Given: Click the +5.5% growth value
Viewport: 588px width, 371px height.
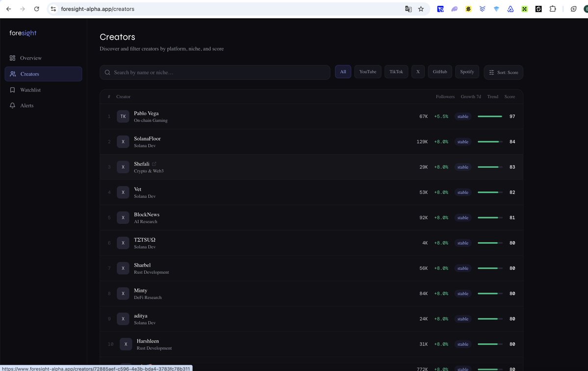Looking at the screenshot, I should click(441, 117).
